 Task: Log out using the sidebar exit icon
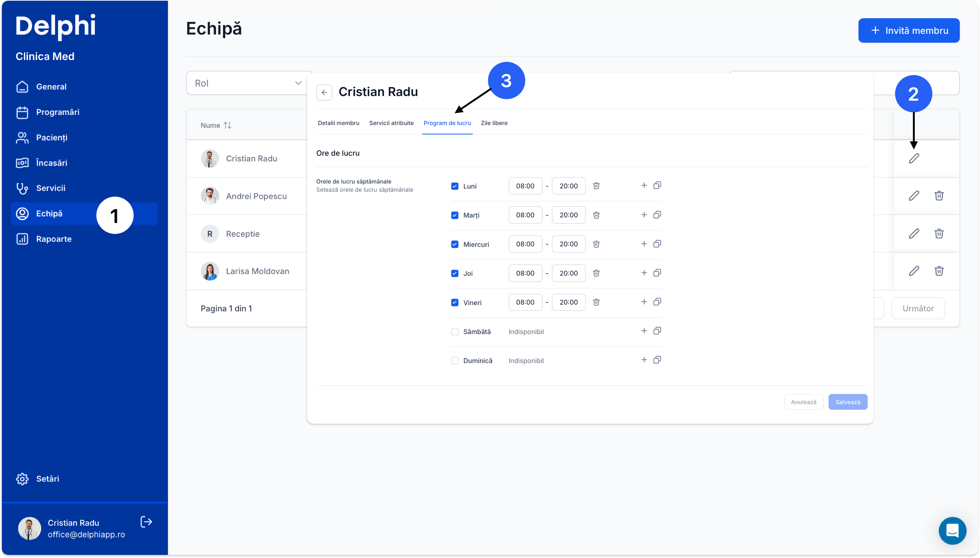[x=146, y=522]
